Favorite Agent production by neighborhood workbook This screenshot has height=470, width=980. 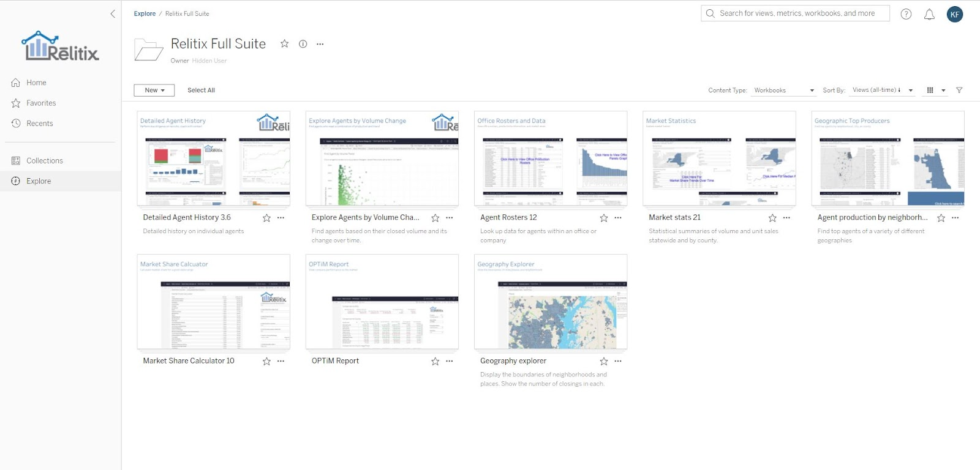point(941,218)
